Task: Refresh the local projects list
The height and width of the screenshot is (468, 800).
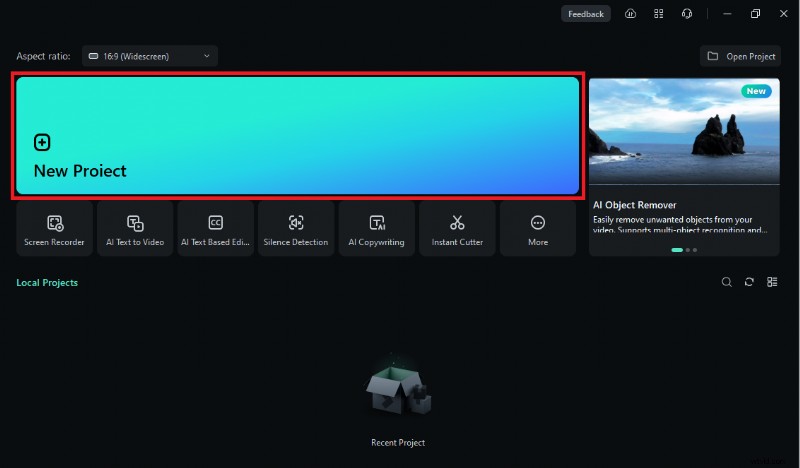Action: click(749, 282)
